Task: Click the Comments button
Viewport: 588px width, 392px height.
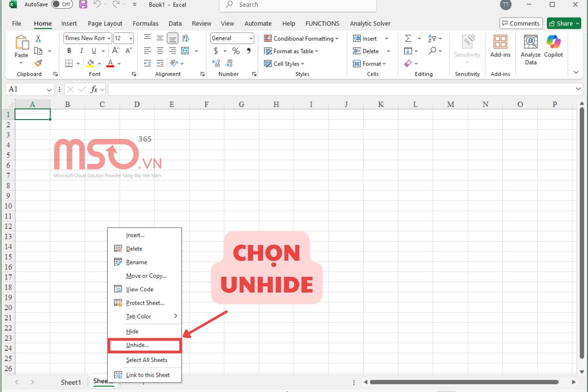Action: tap(520, 24)
